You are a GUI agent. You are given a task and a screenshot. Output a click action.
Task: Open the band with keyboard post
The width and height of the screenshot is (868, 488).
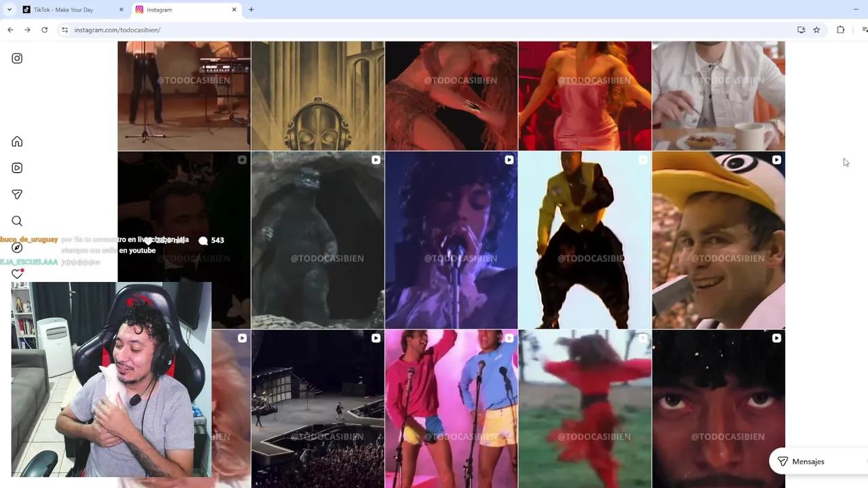[184, 96]
